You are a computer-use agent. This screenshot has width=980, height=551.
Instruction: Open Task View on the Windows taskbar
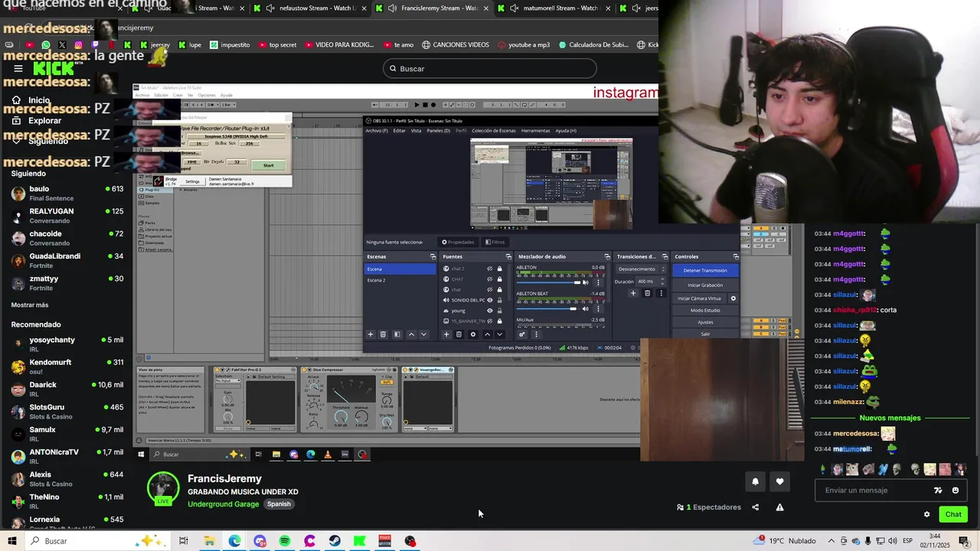point(184,541)
